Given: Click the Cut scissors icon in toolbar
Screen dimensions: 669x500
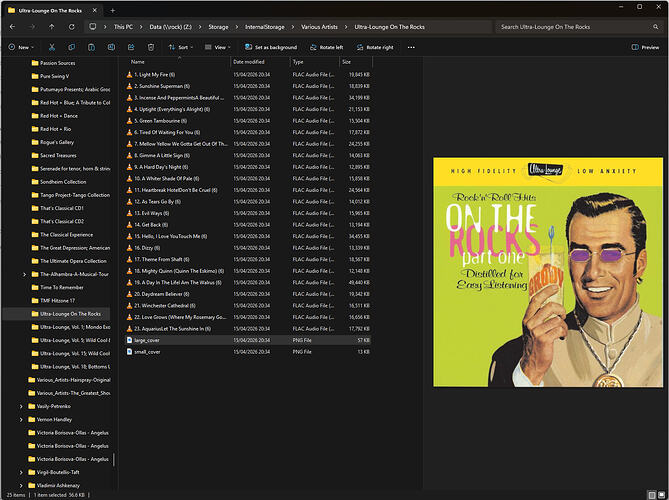Looking at the screenshot, I should point(52,47).
